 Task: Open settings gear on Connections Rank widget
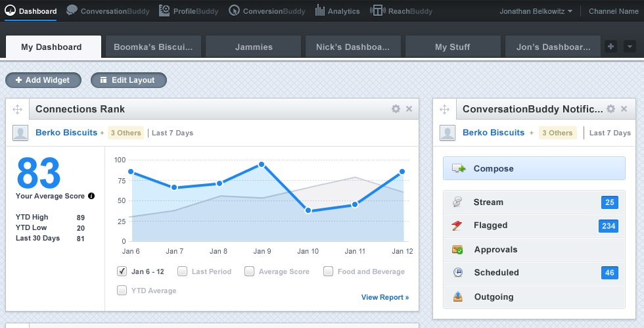click(396, 109)
